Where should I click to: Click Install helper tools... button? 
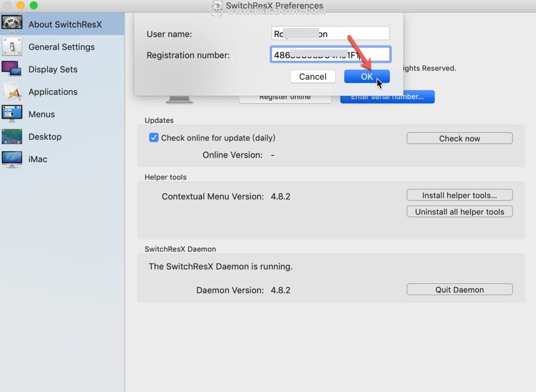pyautogui.click(x=460, y=195)
